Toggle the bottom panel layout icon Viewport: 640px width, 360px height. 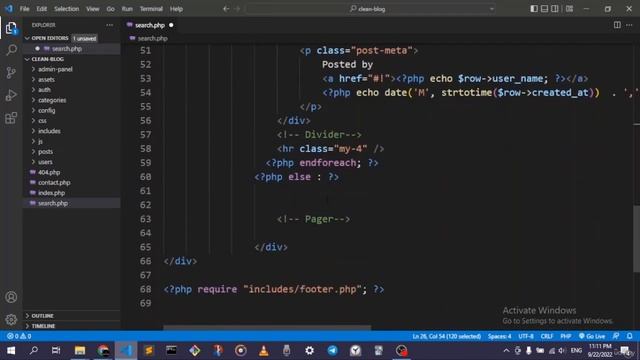click(544, 9)
